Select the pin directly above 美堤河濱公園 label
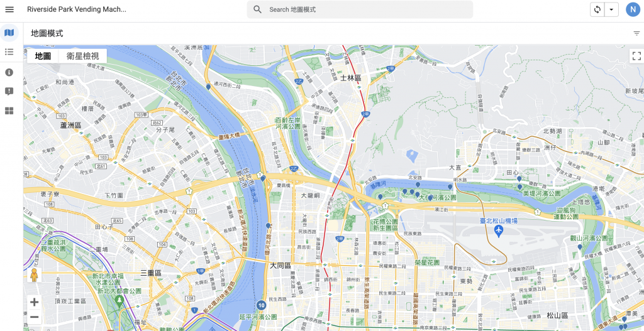The height and width of the screenshot is (331, 644). click(x=519, y=187)
